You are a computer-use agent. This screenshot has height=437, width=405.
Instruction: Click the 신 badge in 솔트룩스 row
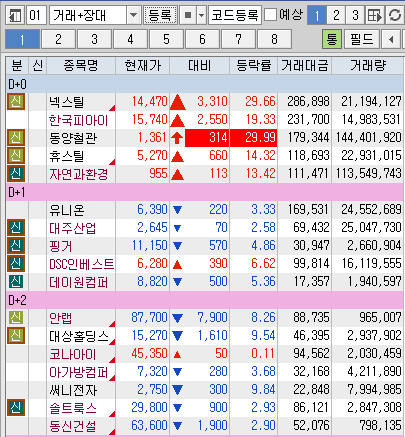point(16,407)
